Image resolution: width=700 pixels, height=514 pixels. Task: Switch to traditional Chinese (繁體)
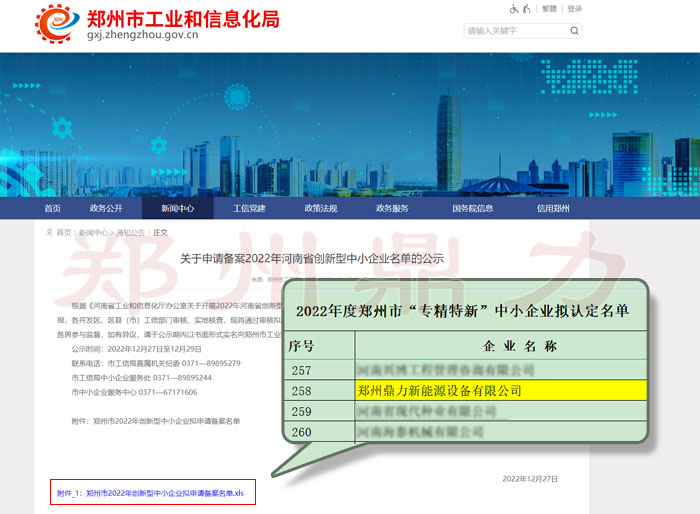[549, 9]
